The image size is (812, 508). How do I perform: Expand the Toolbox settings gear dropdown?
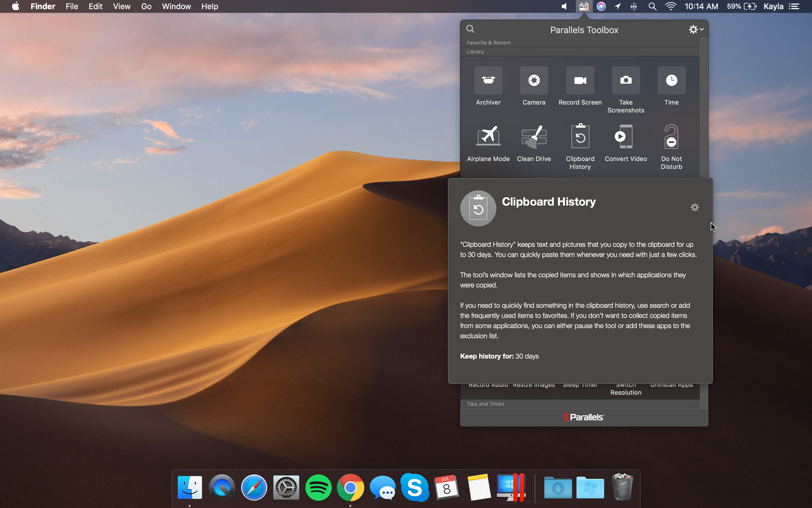696,29
